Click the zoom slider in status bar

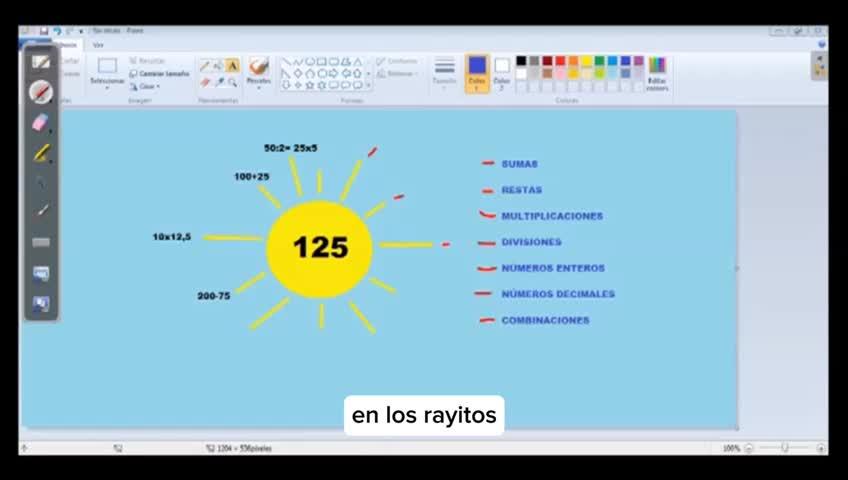point(784,448)
